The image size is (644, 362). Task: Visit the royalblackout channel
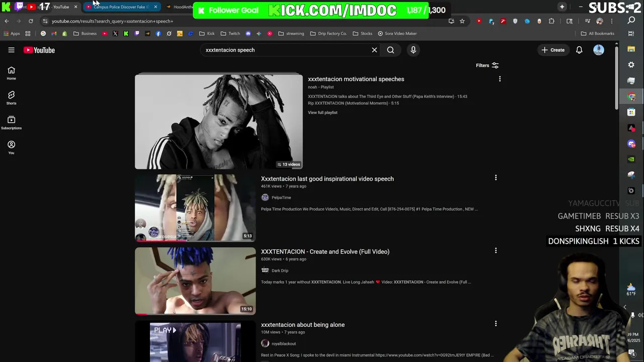coord(284,344)
